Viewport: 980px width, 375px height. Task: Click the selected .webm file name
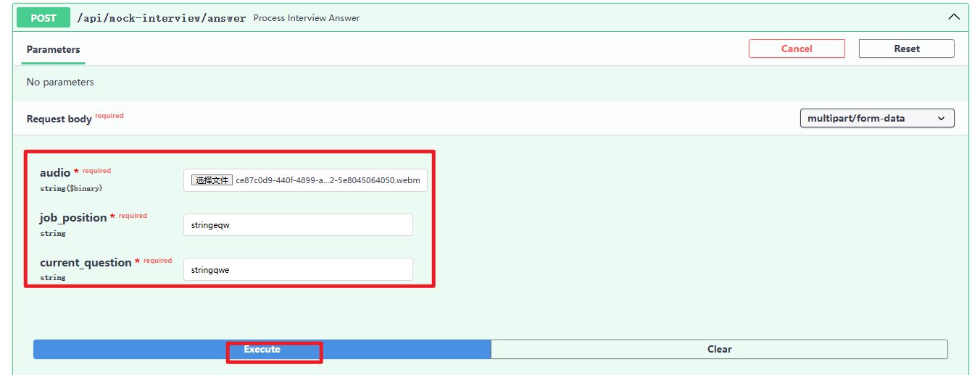tap(328, 180)
